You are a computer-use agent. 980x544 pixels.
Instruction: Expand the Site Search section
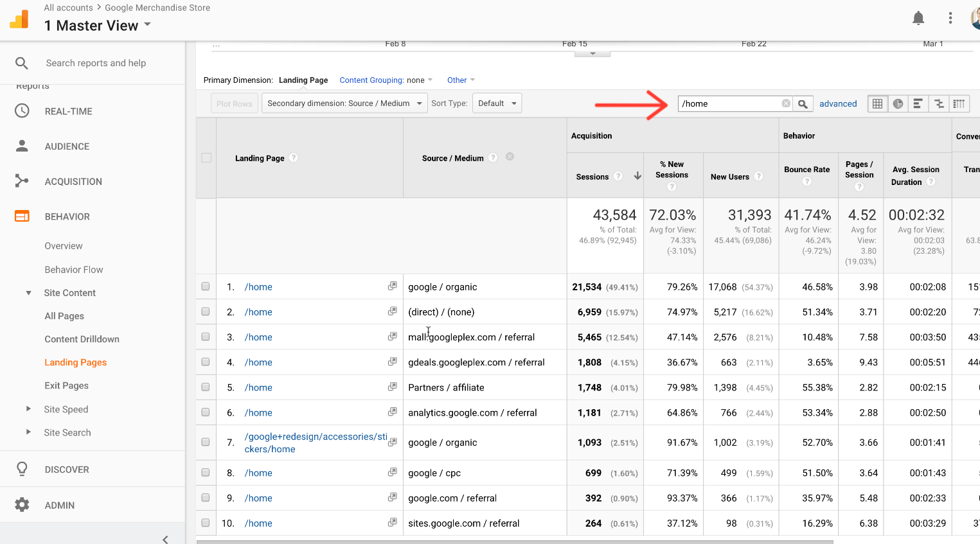pos(28,432)
